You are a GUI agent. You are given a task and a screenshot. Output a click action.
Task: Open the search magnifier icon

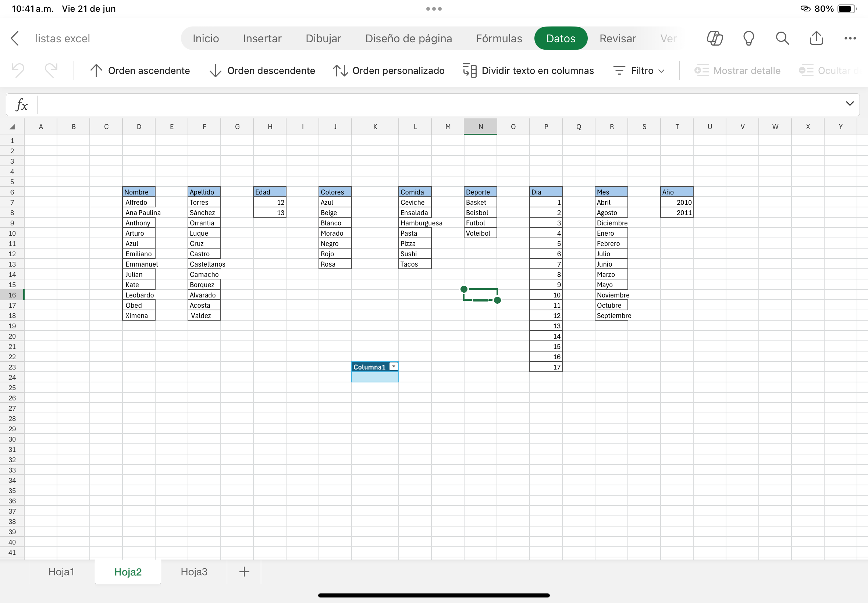pos(782,39)
